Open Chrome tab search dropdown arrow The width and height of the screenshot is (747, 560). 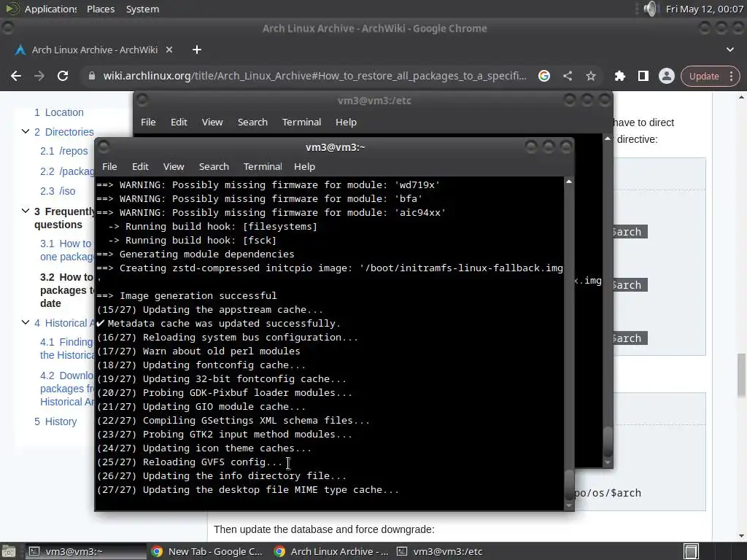click(729, 50)
